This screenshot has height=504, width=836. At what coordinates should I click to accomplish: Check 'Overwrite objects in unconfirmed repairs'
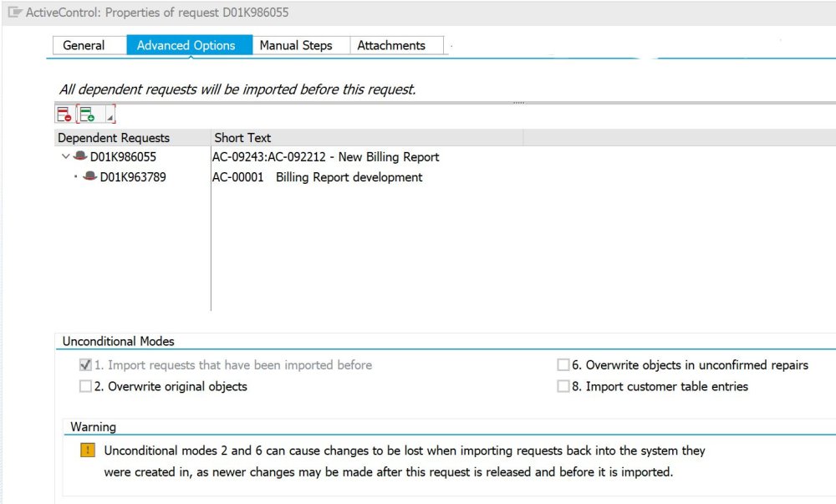pos(563,365)
